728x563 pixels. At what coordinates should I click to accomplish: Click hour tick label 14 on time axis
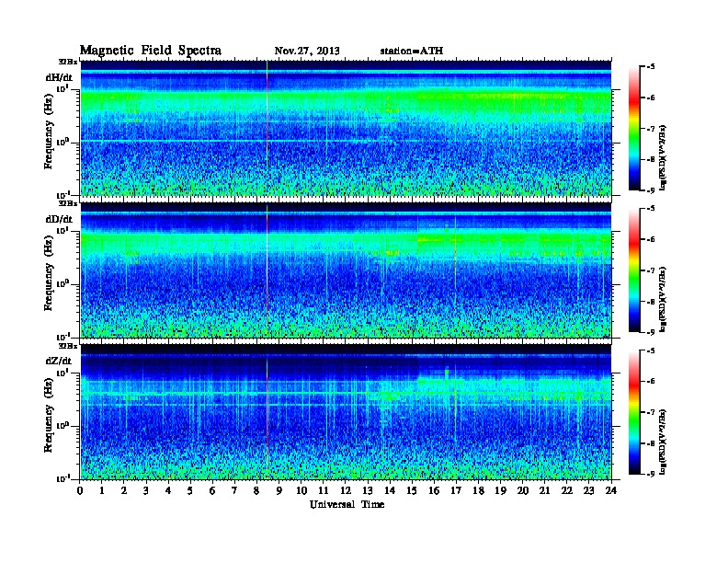tap(390, 490)
